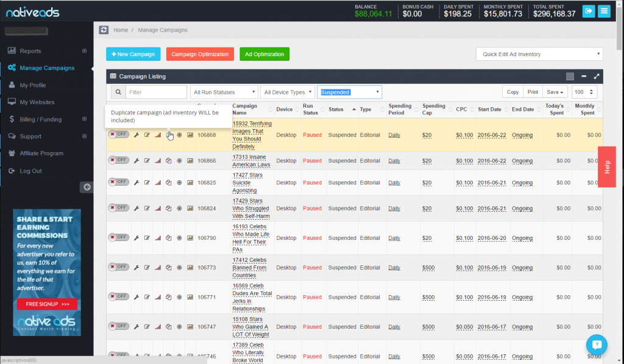
Task: Open the hamburger menu in the top bar
Action: (x=604, y=11)
